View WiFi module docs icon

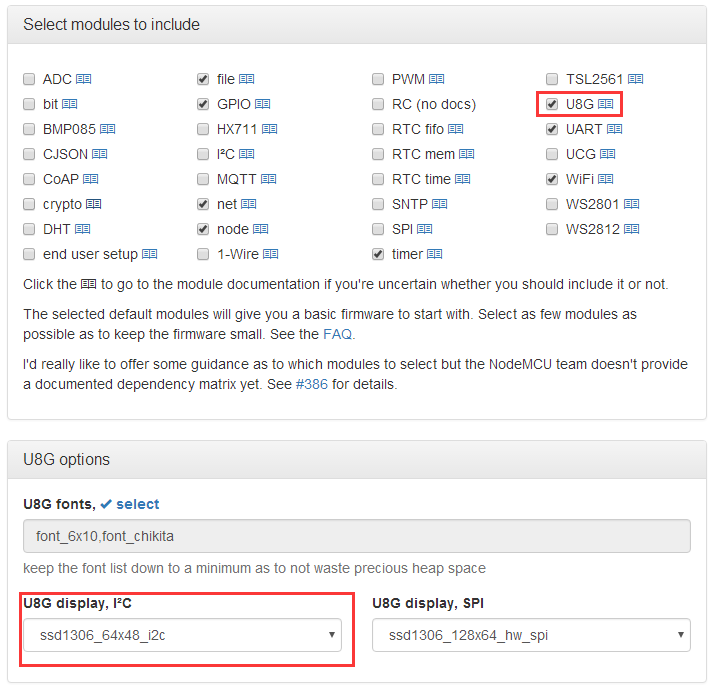(605, 179)
